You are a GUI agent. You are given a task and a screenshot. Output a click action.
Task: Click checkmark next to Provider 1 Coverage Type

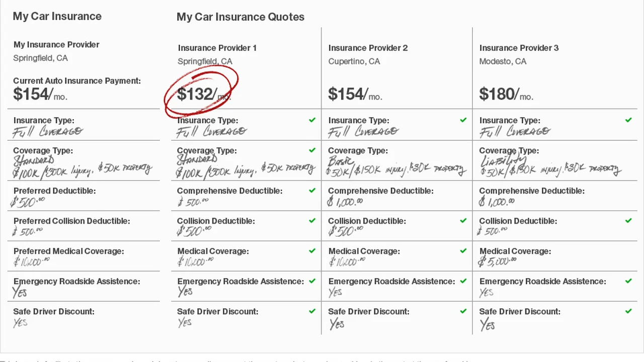tap(312, 150)
